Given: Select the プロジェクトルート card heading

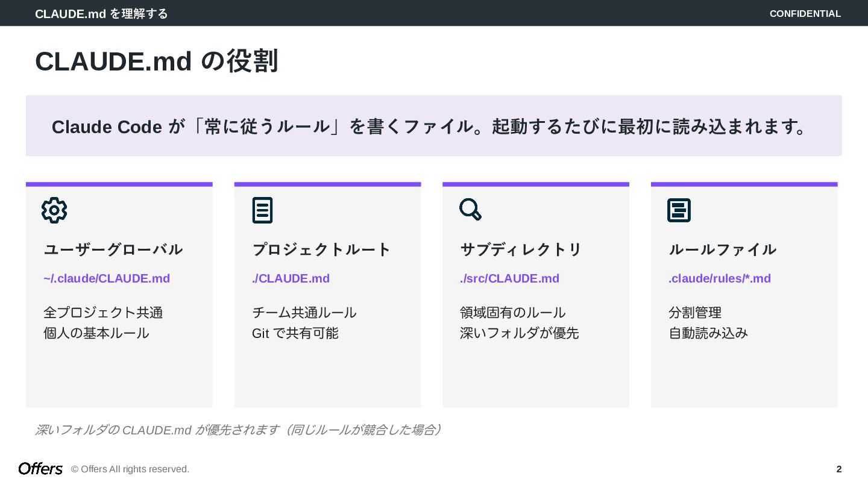Looking at the screenshot, I should (321, 249).
